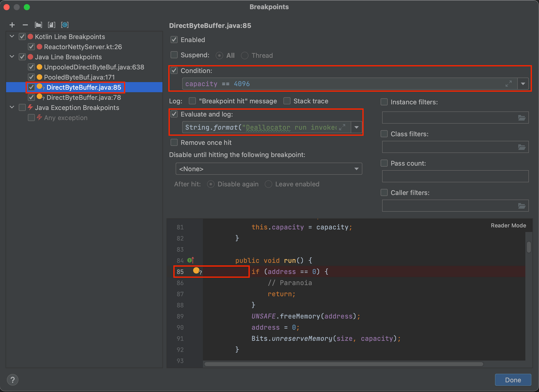Open the condition history dropdown arrow

click(x=523, y=84)
